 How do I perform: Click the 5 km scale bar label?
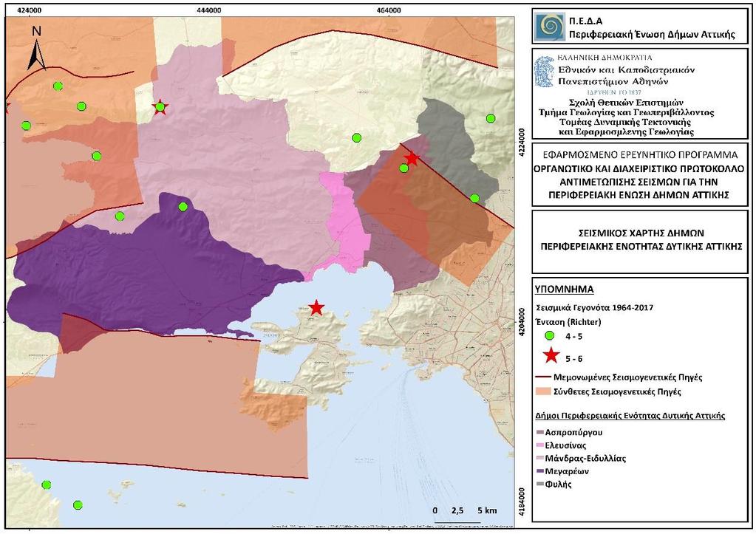pyautogui.click(x=487, y=510)
